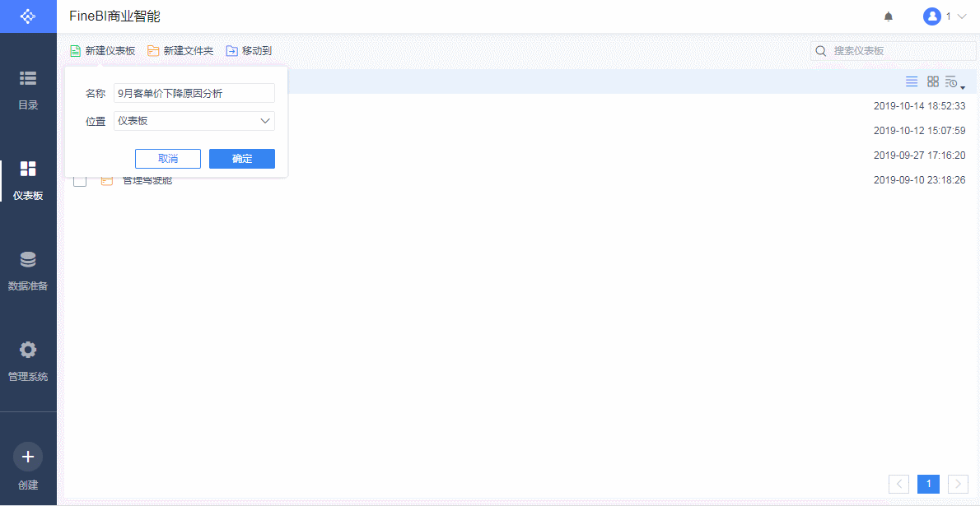
Task: Click the FineBI logo icon
Action: coord(28,16)
